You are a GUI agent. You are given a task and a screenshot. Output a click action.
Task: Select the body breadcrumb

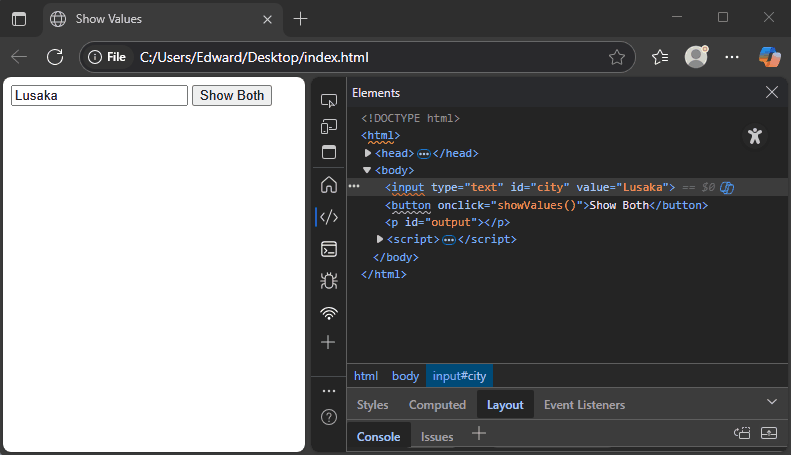[405, 376]
